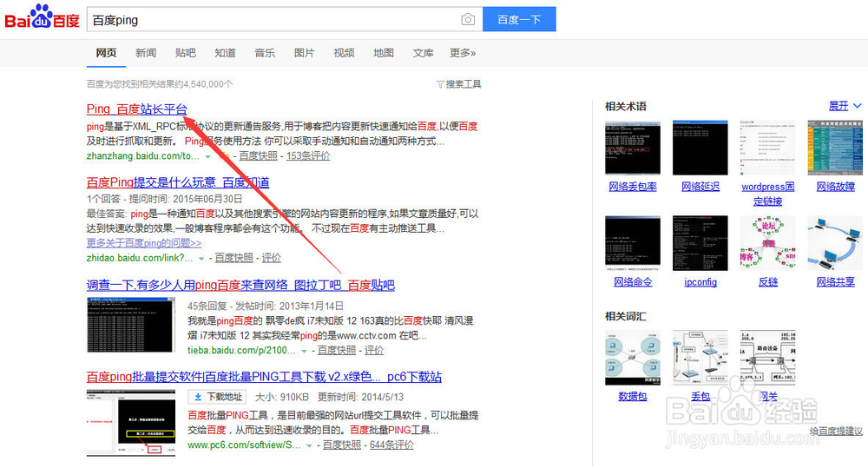868x468 pixels.
Task: Open 百度快照 for tieba result
Action: [337, 351]
